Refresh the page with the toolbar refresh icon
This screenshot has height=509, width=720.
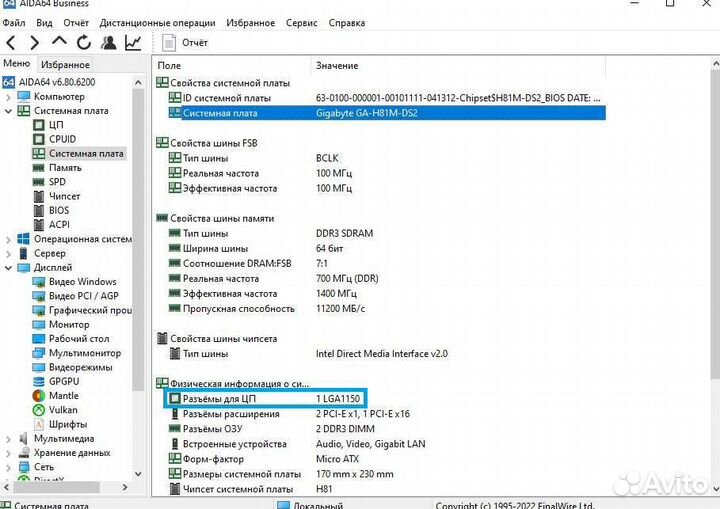(84, 43)
